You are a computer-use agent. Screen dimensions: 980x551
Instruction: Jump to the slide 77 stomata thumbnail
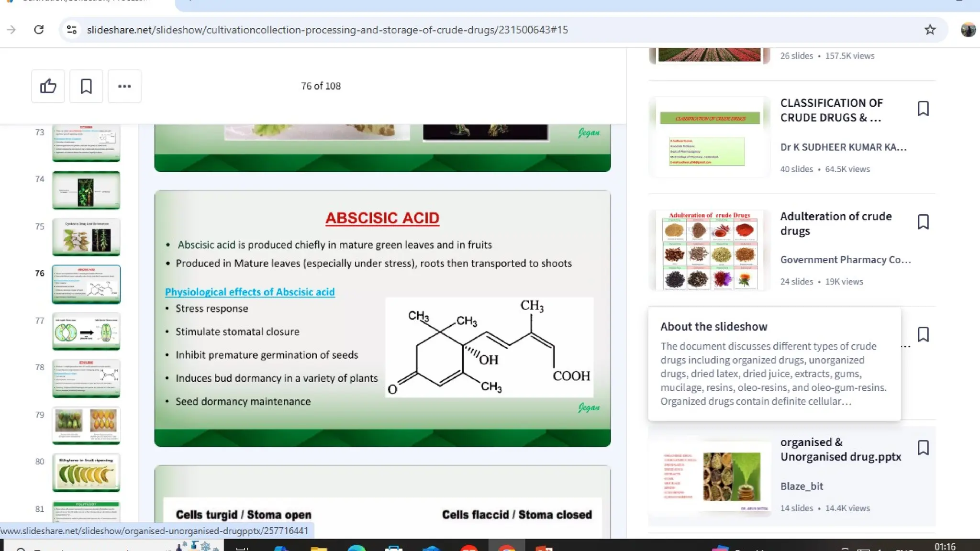[x=86, y=331]
